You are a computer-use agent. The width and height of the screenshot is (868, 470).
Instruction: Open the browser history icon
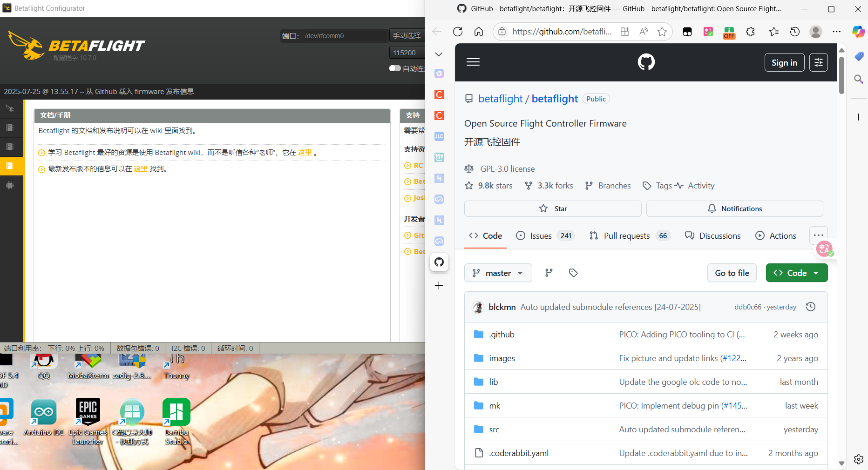coord(795,32)
